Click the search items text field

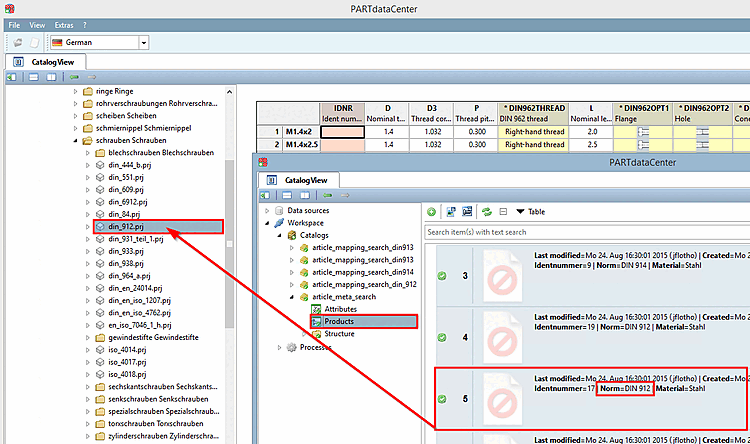[x=587, y=232]
